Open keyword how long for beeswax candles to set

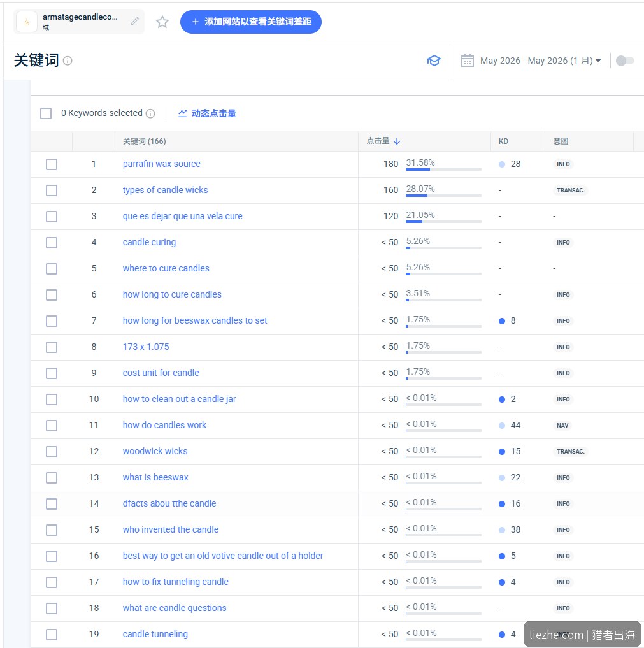[x=195, y=320]
